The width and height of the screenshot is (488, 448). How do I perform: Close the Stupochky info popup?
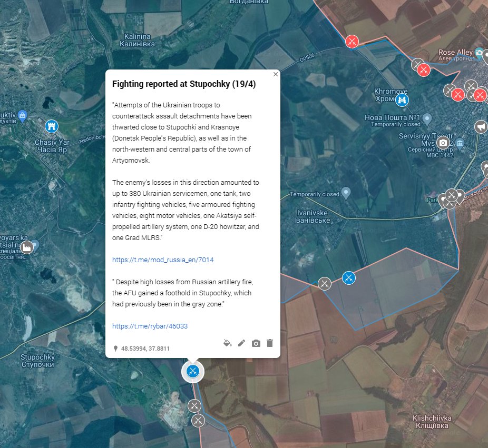[x=276, y=74]
